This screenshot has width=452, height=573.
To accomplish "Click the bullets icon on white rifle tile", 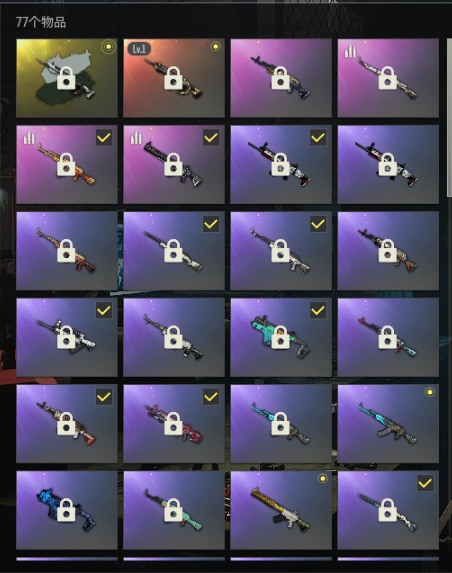I will 350,52.
